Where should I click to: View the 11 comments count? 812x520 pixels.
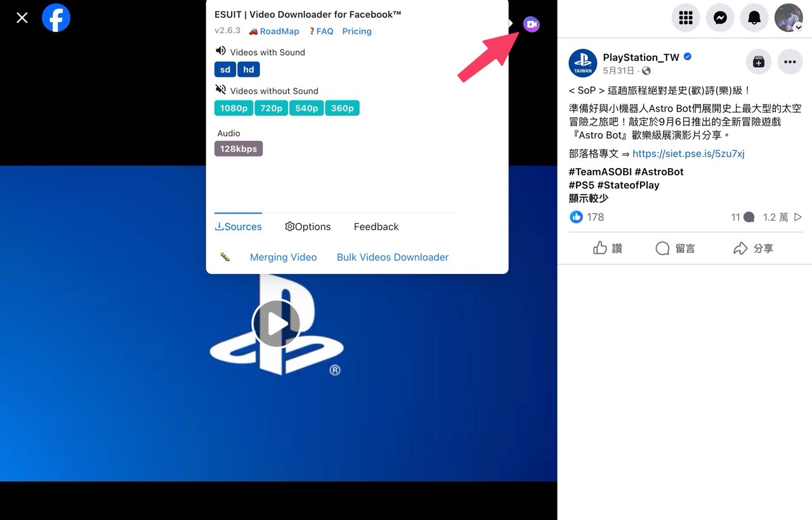point(742,217)
